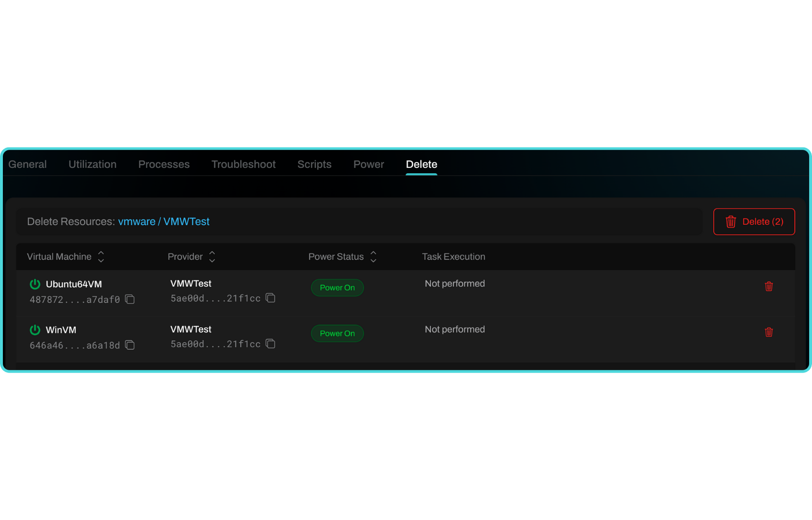Copy provider ID in the Ubuntu64VM row
This screenshot has height=520, width=812.
coord(271,298)
